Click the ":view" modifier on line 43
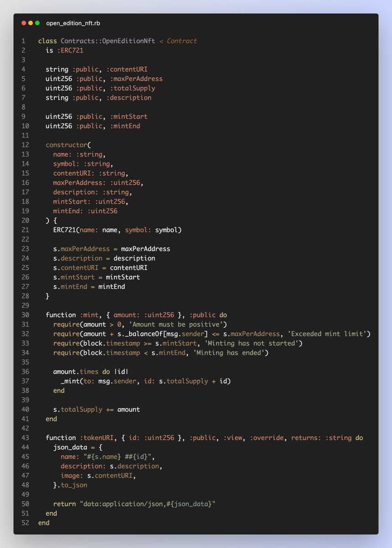 tap(233, 437)
